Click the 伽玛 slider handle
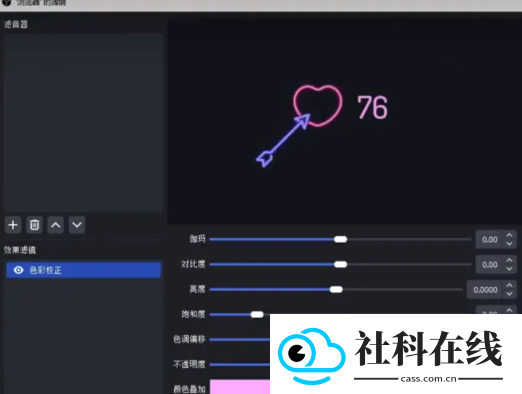Viewport: 522px width, 394px height. pyautogui.click(x=340, y=239)
